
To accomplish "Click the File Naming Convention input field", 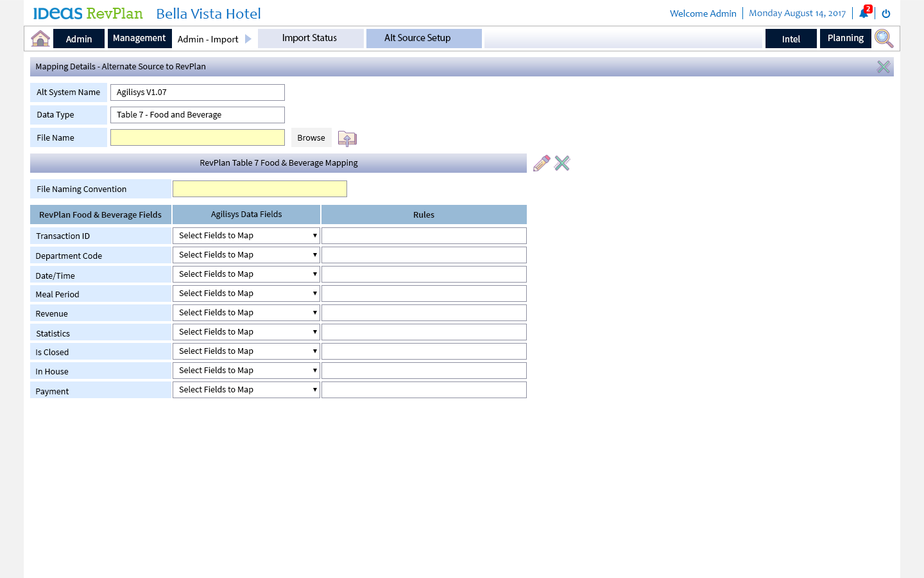I will pos(260,189).
